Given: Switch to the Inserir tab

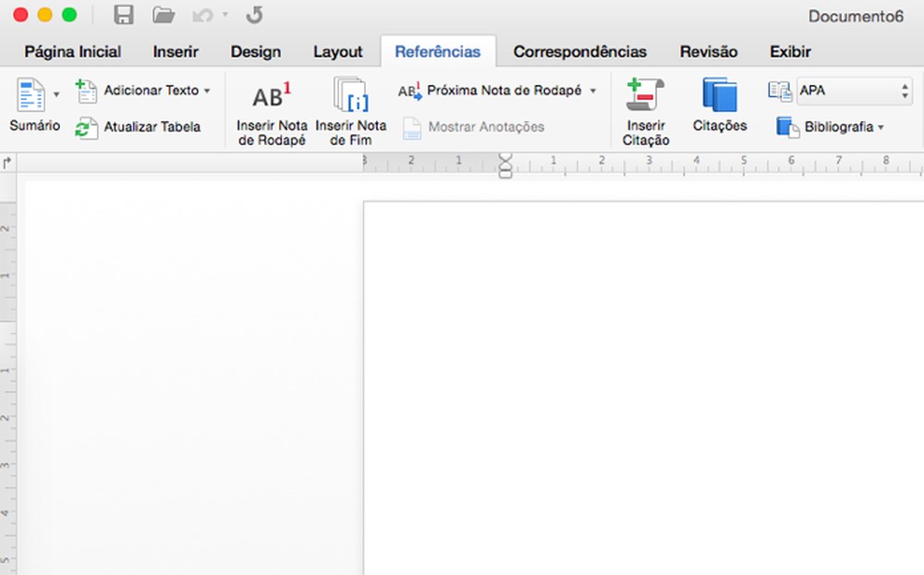Looking at the screenshot, I should click(x=176, y=52).
